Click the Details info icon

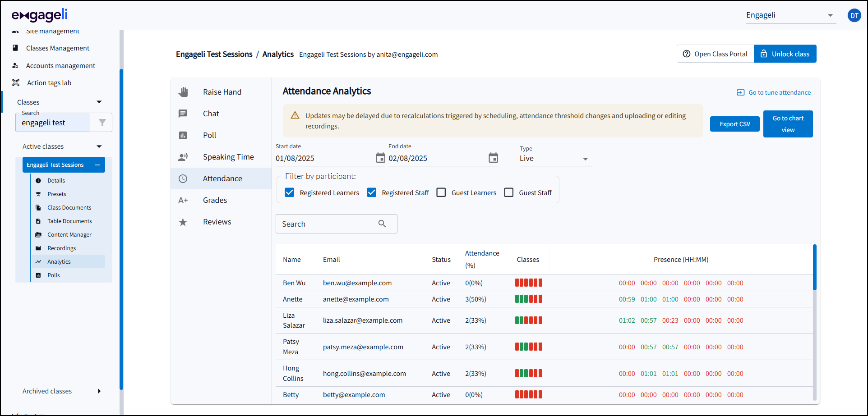coord(38,180)
